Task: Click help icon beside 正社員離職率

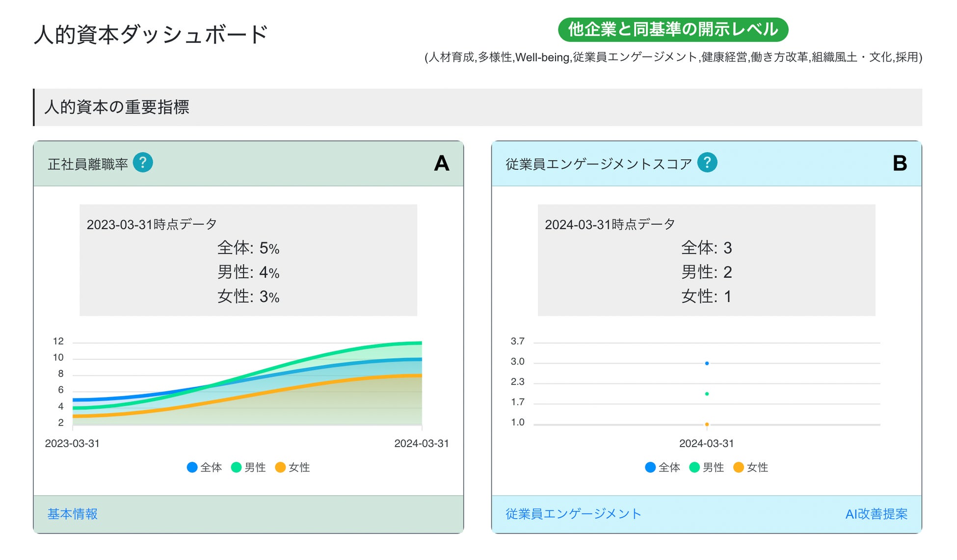Action: 143,162
